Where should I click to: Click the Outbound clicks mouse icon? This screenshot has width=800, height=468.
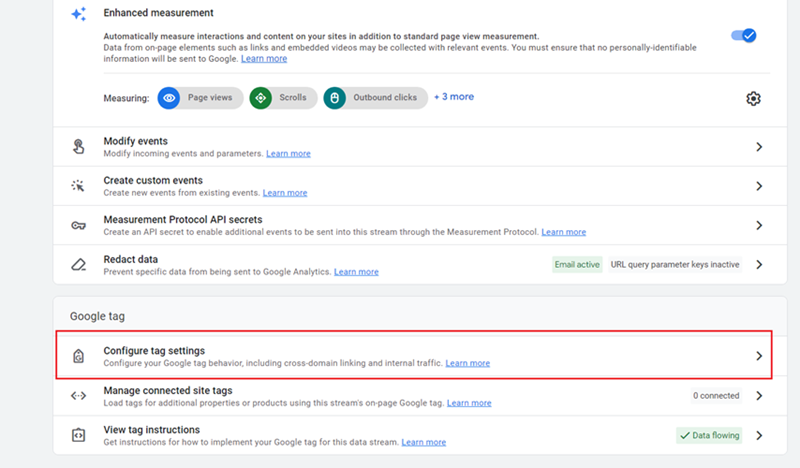tap(335, 97)
